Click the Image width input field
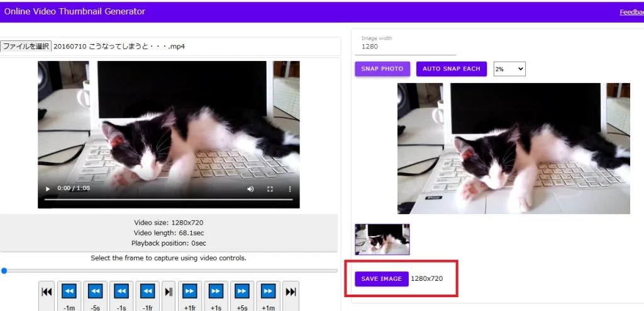Image resolution: width=644 pixels, height=311 pixels. (x=406, y=47)
